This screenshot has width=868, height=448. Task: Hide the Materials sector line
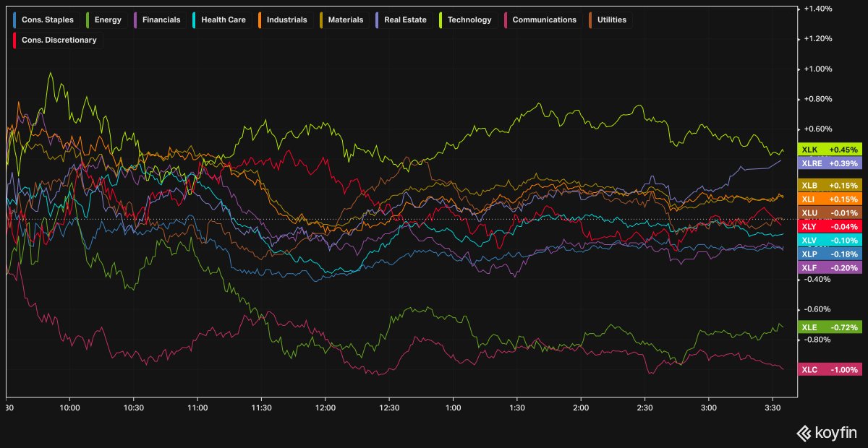345,20
